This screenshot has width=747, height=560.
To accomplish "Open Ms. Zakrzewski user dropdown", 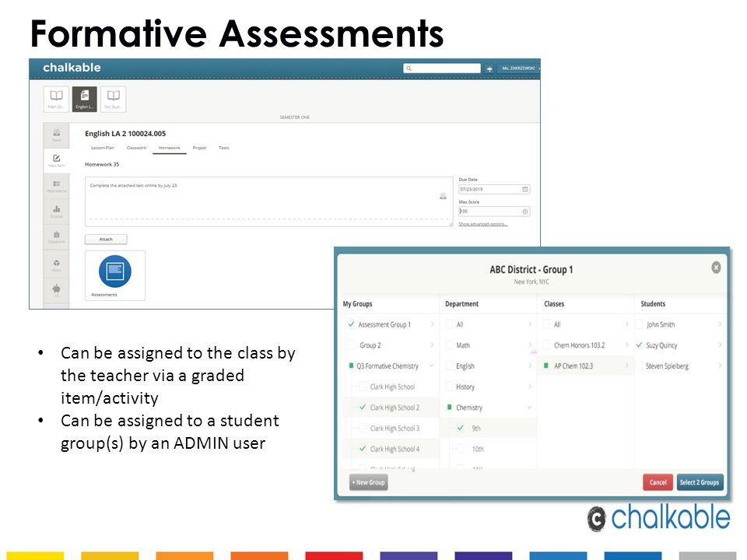I will (519, 68).
